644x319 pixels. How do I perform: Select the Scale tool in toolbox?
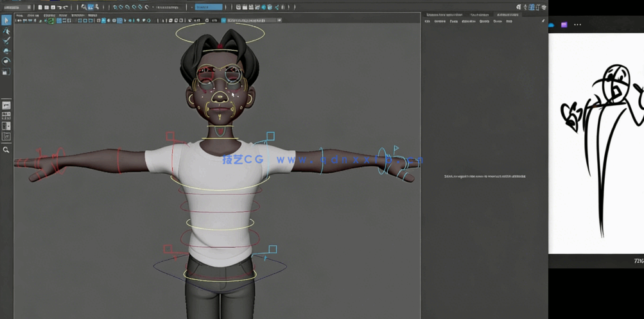tap(6, 71)
